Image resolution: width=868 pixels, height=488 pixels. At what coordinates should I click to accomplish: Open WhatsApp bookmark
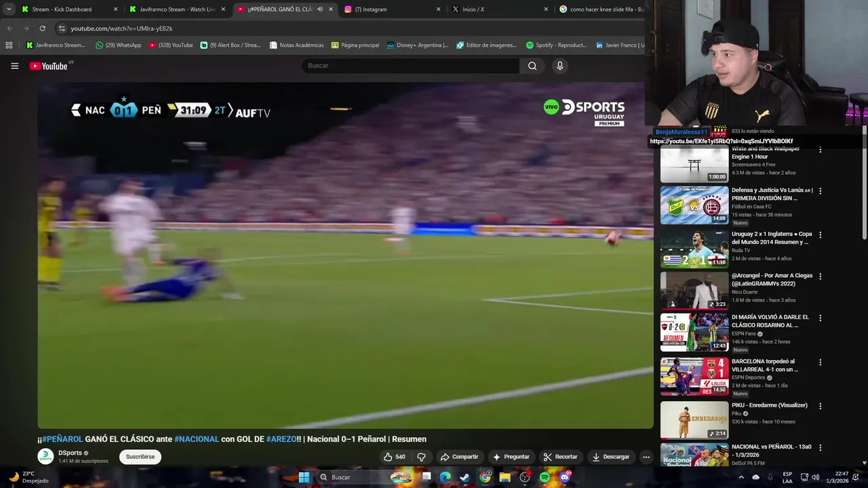tap(118, 45)
